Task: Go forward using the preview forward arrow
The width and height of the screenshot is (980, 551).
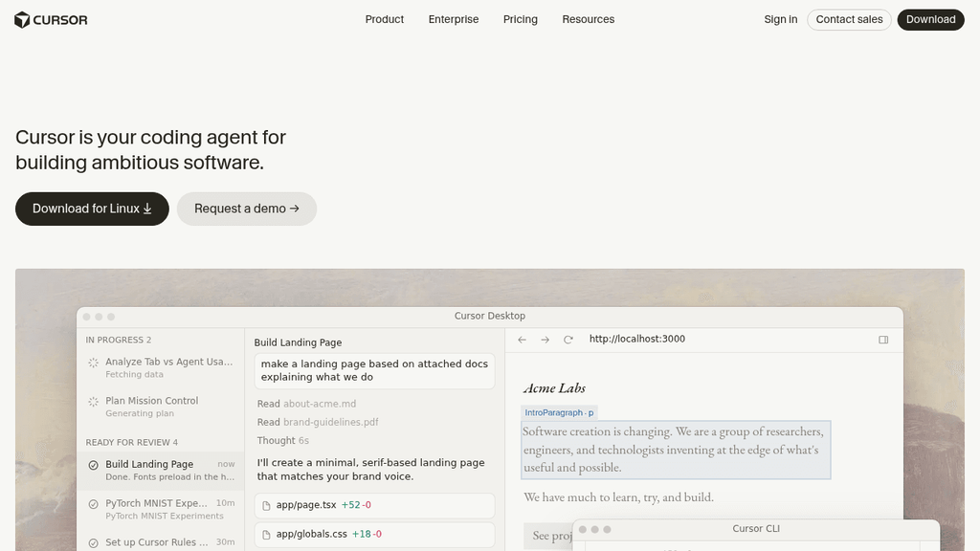Action: (x=545, y=340)
